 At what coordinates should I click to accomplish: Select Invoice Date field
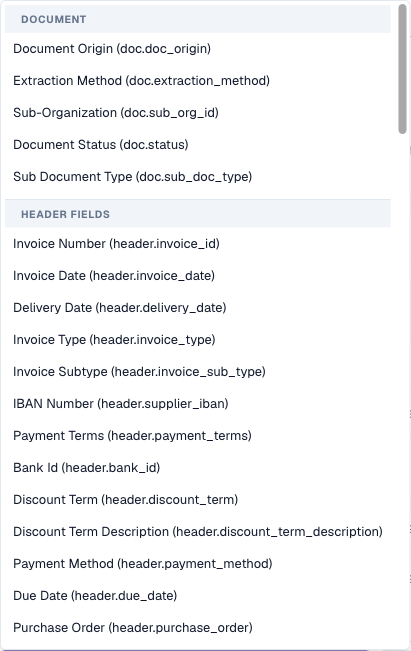coord(198,276)
